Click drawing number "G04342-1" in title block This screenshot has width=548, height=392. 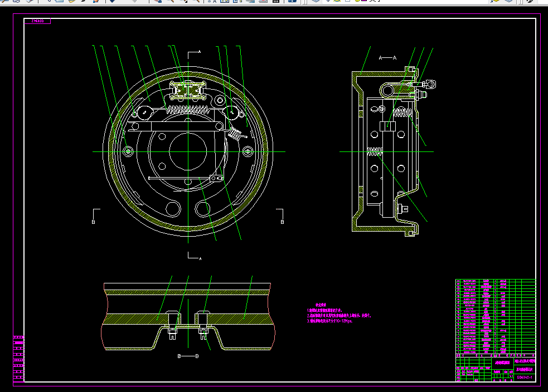click(525, 378)
